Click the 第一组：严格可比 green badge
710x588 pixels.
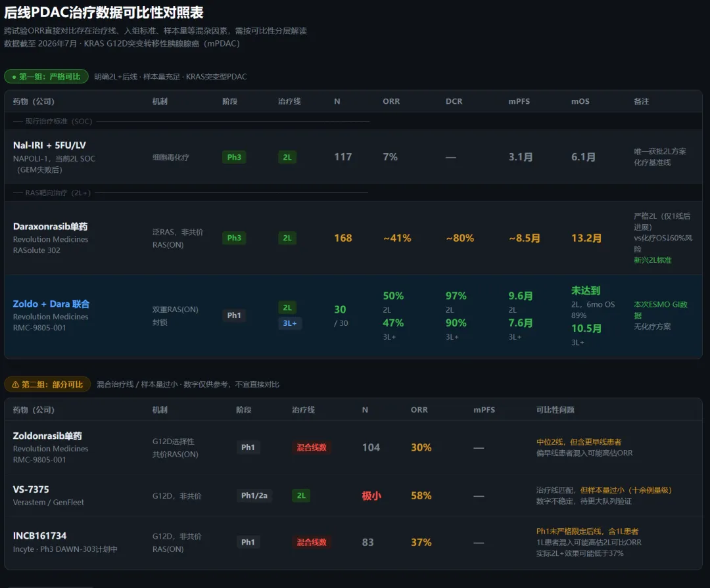tap(46, 76)
